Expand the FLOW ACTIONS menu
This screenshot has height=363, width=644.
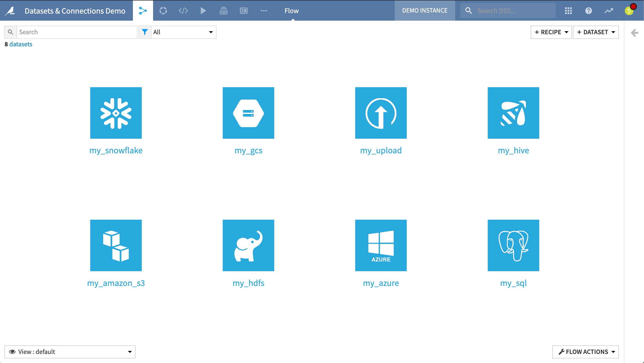(x=585, y=352)
